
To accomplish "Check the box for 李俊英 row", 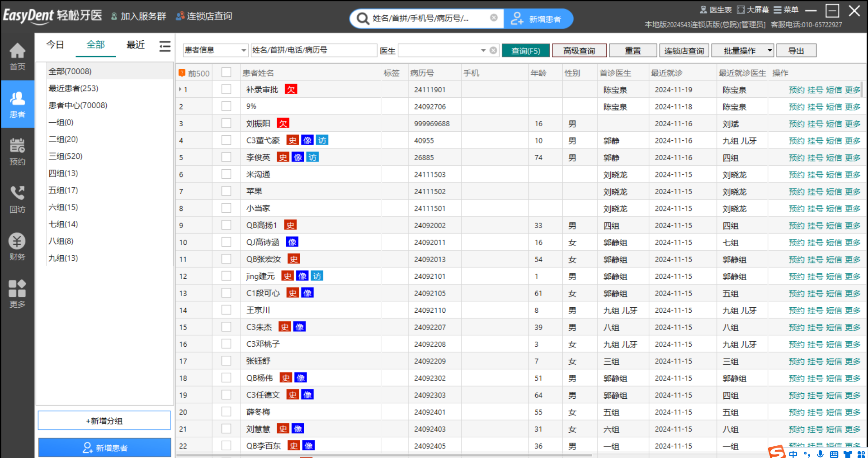I will (x=226, y=157).
